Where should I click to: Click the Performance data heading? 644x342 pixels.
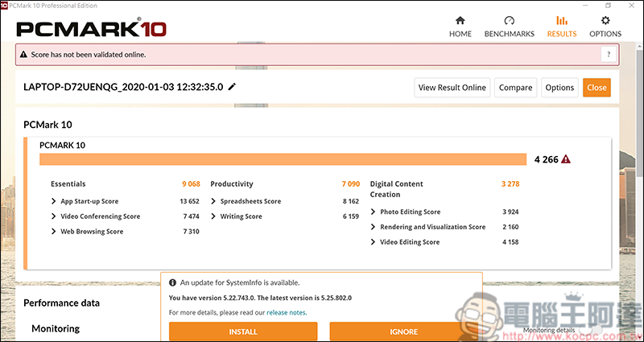[x=62, y=303]
